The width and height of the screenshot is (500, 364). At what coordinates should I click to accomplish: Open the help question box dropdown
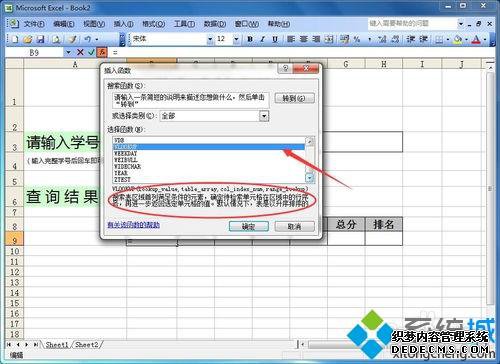click(x=461, y=24)
